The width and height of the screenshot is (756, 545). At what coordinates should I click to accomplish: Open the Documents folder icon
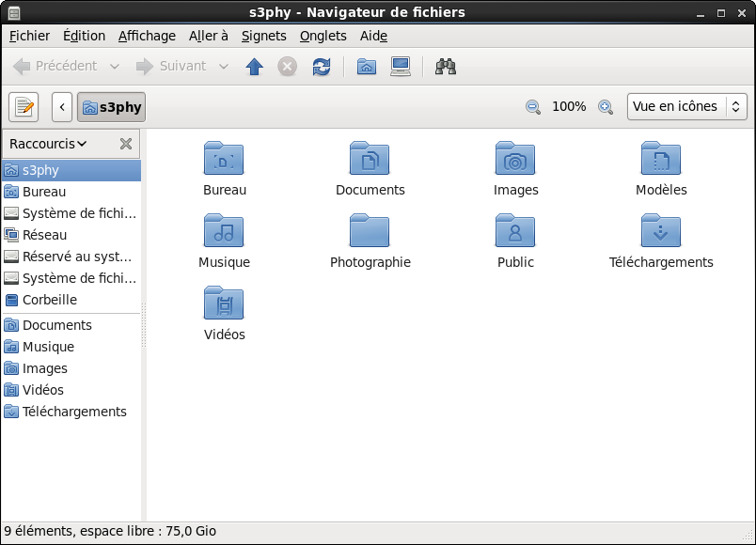coord(370,160)
